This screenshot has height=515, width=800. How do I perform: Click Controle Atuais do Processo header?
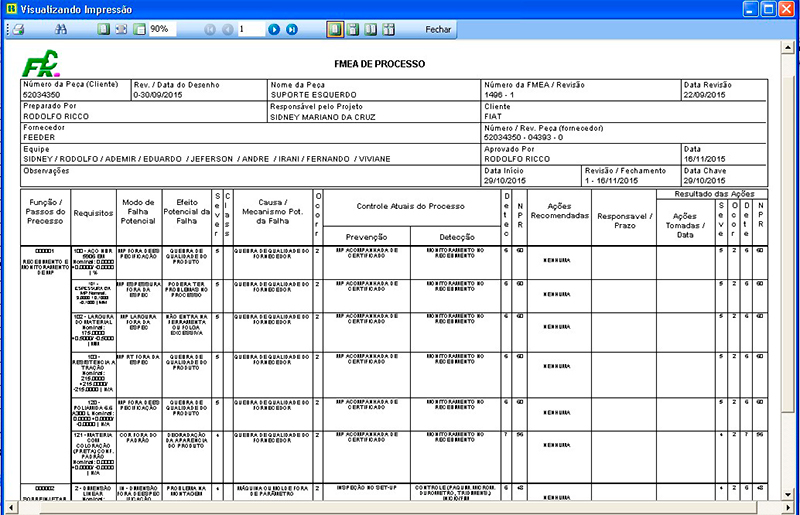point(411,206)
